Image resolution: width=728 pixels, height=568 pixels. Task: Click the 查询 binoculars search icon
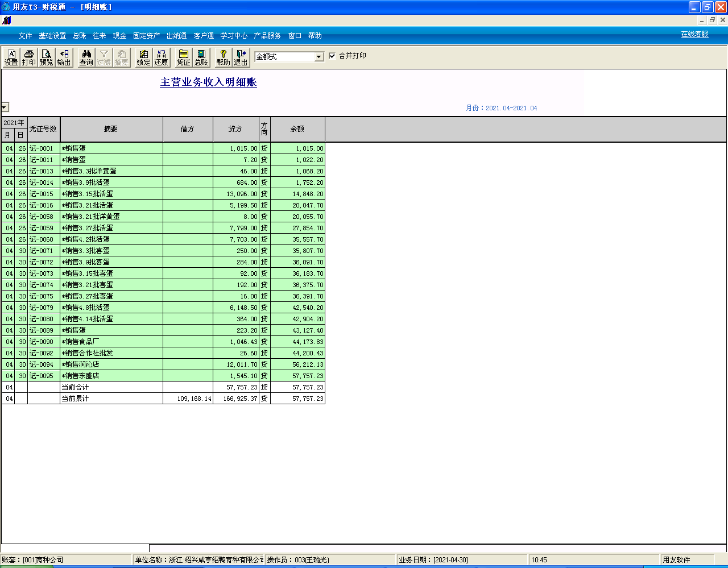pyautogui.click(x=86, y=57)
